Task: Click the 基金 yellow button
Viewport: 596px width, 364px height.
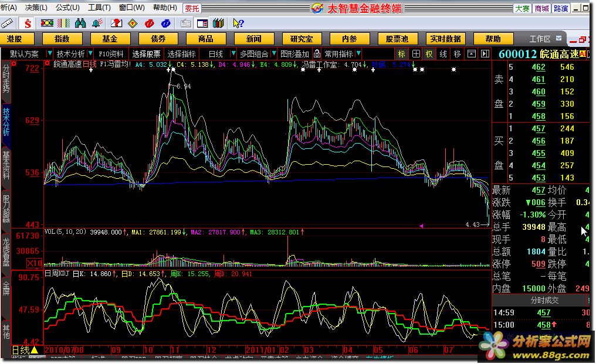Action: point(110,39)
